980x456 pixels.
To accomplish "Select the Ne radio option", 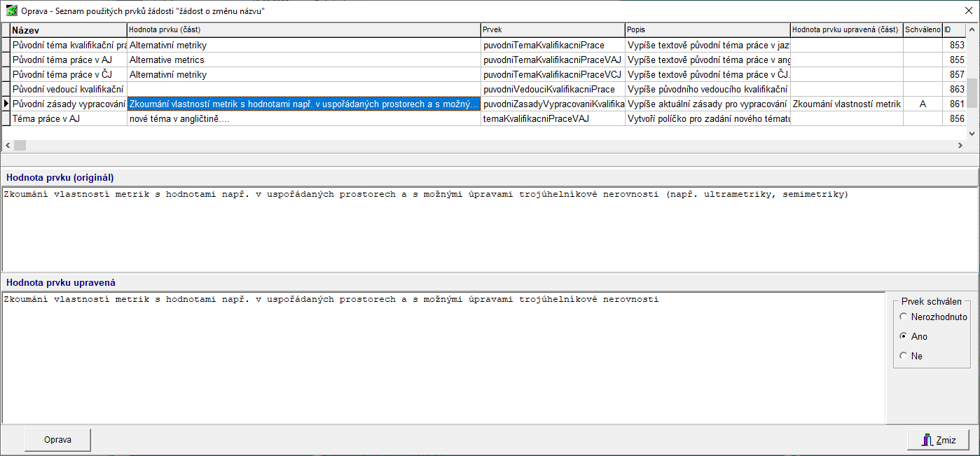I will coord(903,357).
